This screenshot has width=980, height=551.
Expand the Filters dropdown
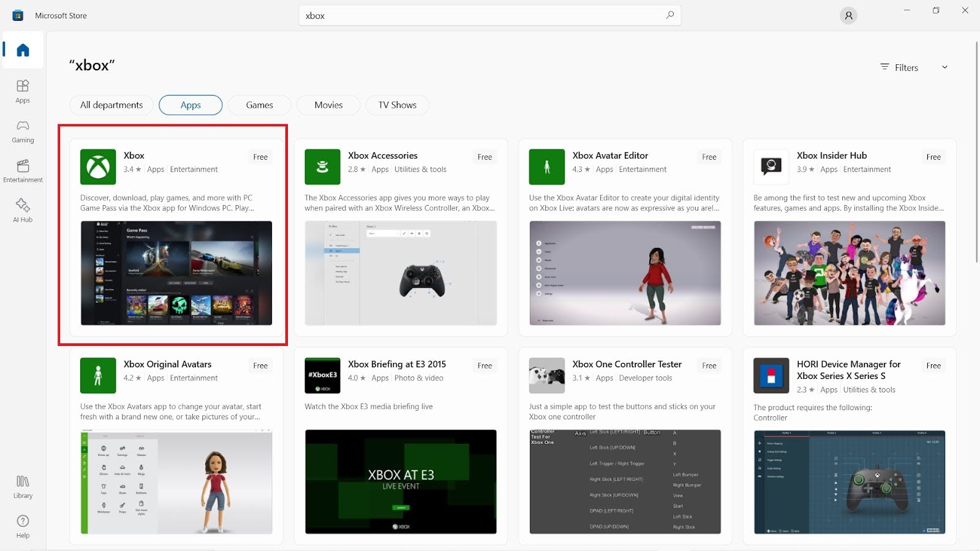914,67
